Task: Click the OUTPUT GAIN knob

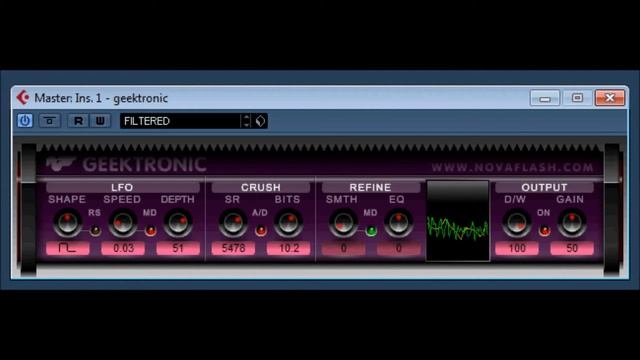Action: tap(572, 223)
